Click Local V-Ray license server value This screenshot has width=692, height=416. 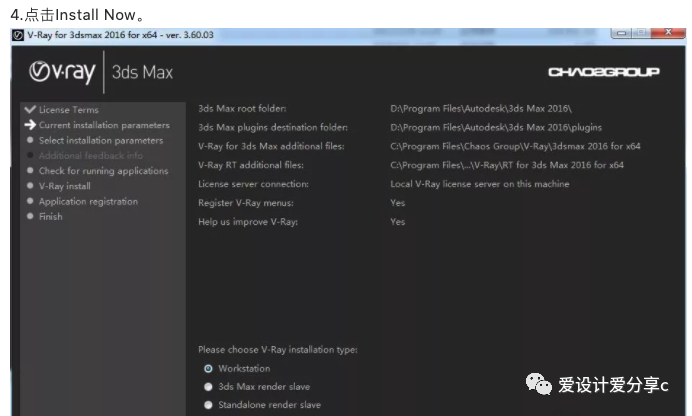click(x=480, y=184)
